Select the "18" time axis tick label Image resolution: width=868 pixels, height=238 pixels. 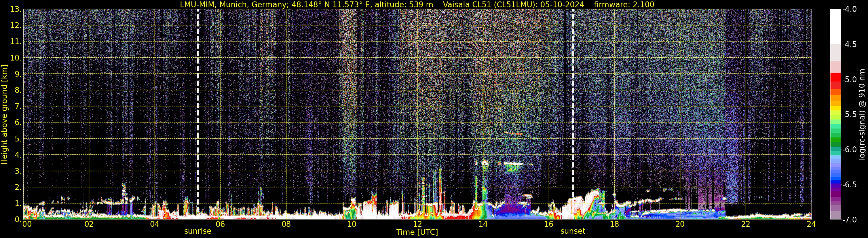[615, 224]
